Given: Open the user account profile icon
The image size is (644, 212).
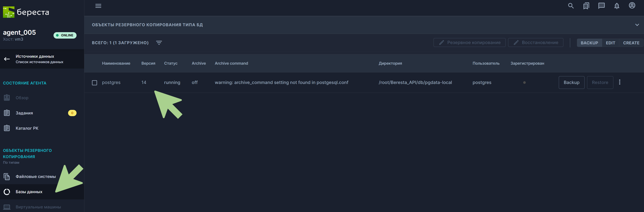Looking at the screenshot, I should [632, 6].
